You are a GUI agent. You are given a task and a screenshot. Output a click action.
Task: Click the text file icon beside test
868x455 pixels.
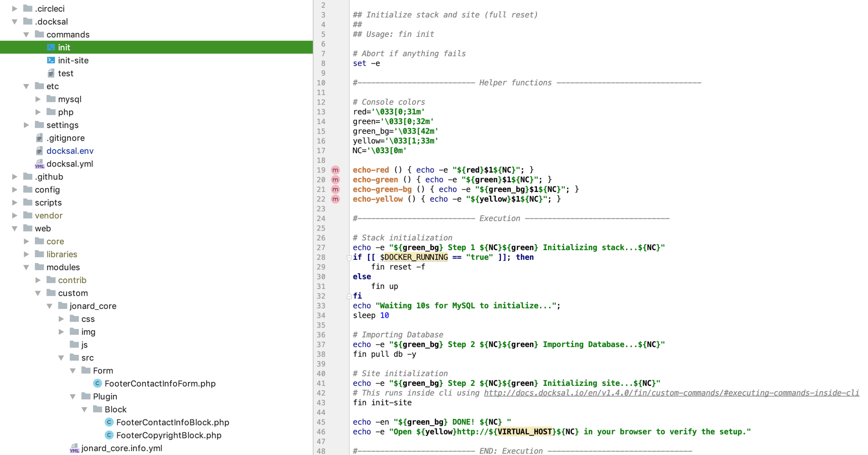(51, 73)
